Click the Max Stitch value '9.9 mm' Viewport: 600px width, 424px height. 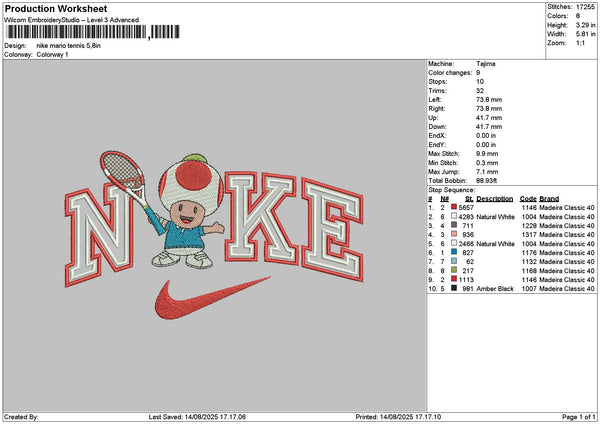pos(487,154)
